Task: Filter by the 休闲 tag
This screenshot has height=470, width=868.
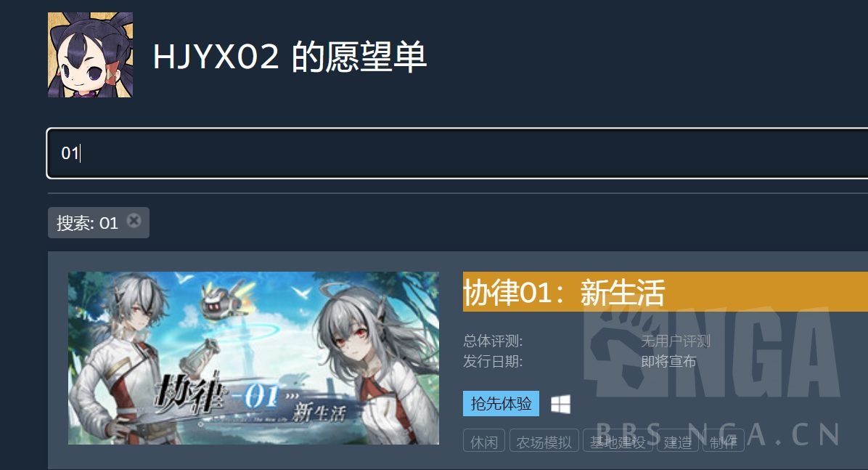Action: coord(484,442)
